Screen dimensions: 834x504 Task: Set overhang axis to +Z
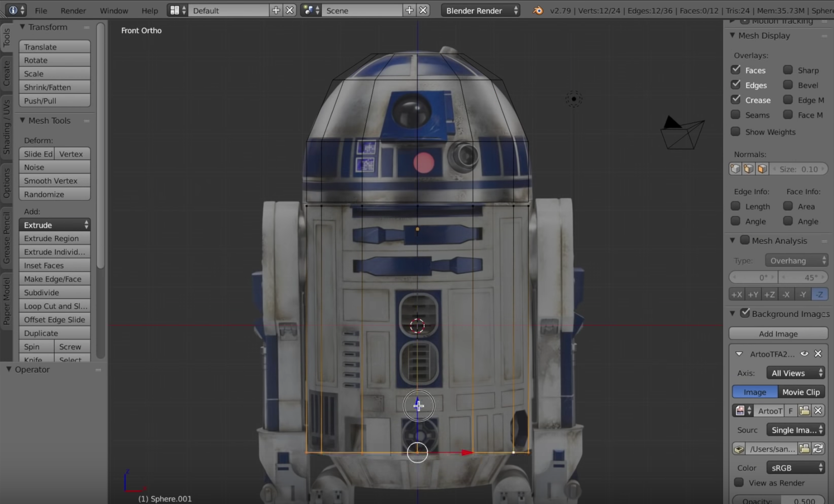point(770,295)
